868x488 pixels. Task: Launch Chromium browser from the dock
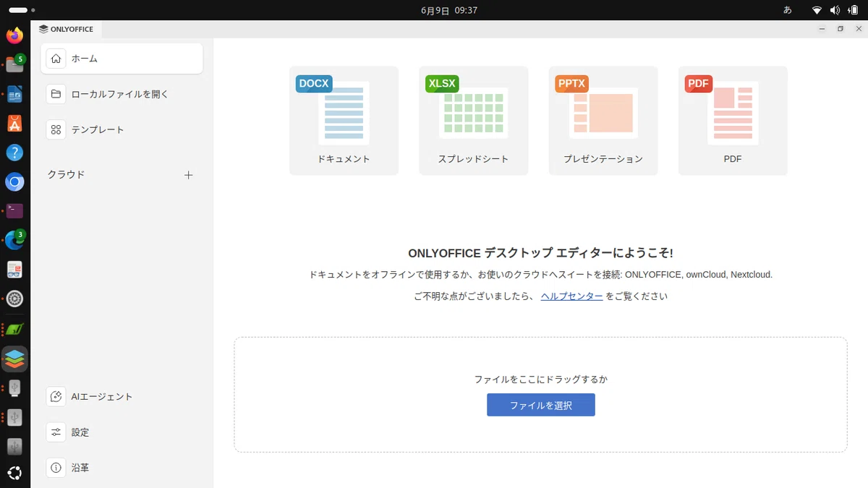point(14,182)
